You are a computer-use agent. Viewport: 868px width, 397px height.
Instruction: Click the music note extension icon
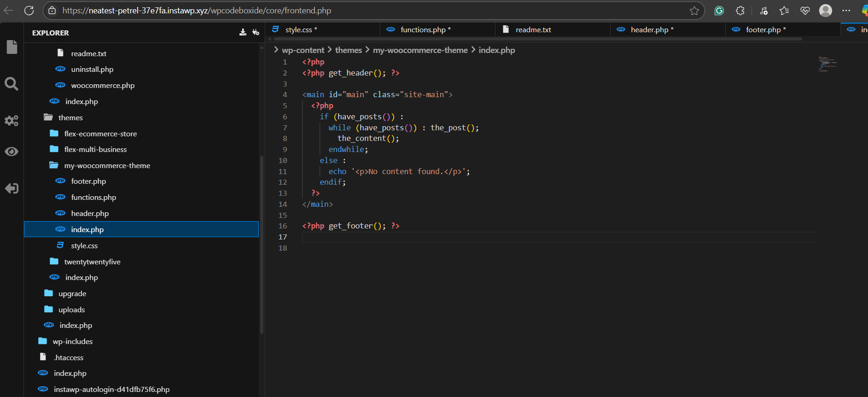coord(763,11)
